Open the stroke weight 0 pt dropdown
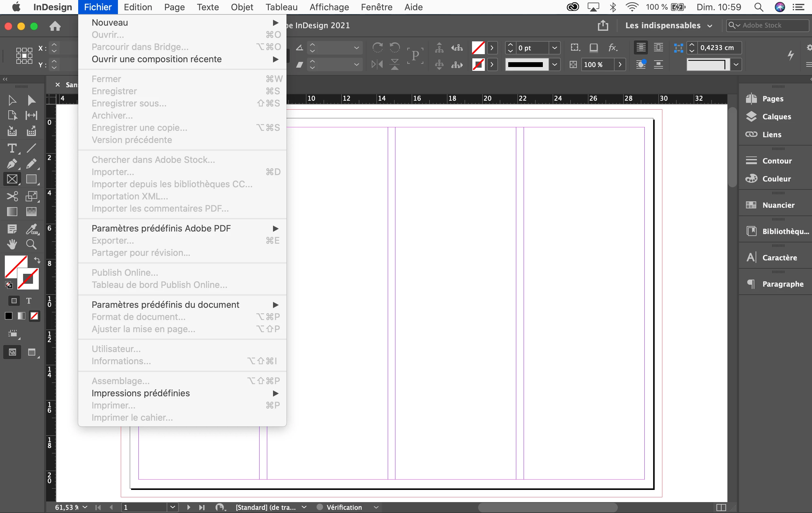 pos(555,48)
